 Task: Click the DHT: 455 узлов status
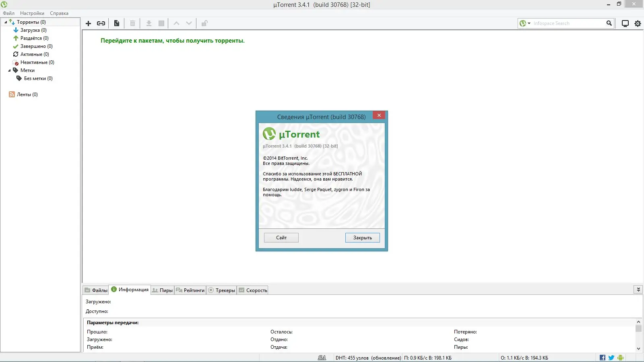(x=368, y=358)
